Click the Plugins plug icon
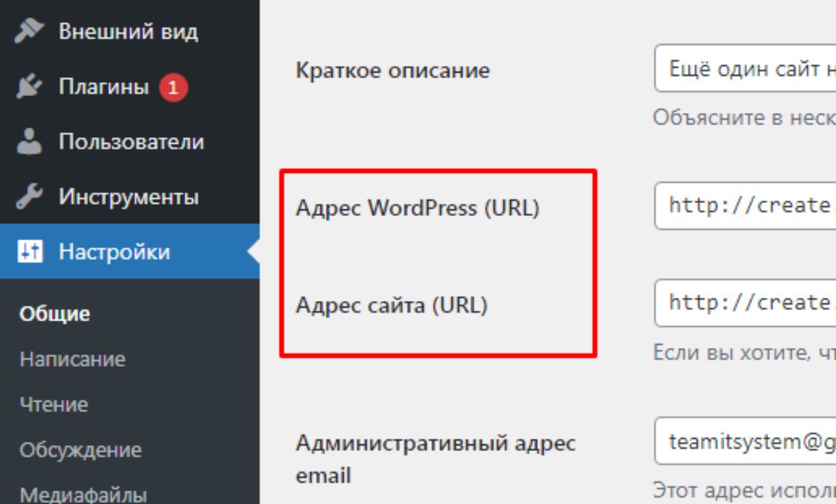 point(29,87)
